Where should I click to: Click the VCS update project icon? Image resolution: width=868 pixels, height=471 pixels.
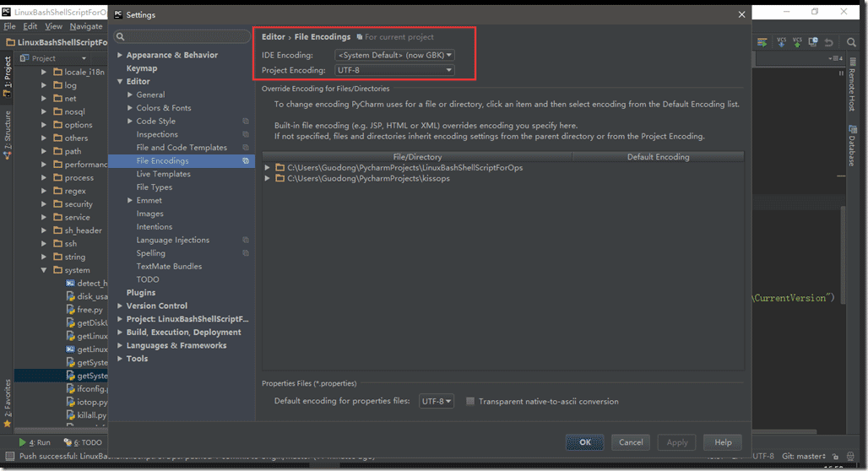(x=781, y=42)
